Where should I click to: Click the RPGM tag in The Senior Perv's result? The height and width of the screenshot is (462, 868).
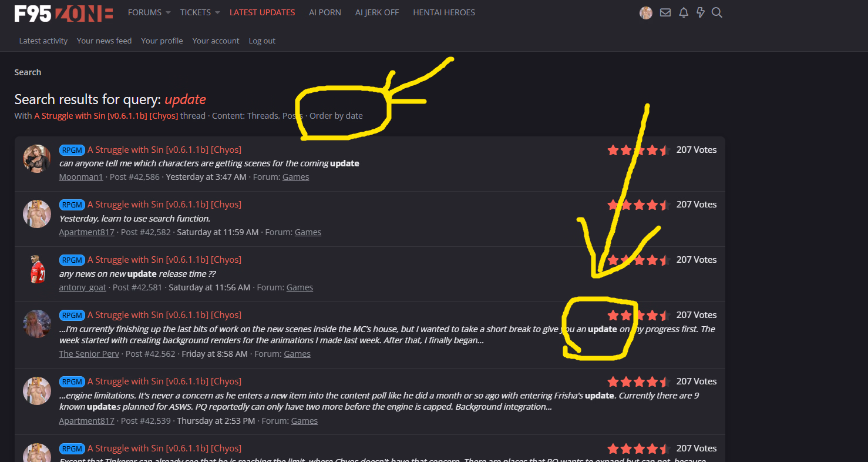pyautogui.click(x=72, y=315)
